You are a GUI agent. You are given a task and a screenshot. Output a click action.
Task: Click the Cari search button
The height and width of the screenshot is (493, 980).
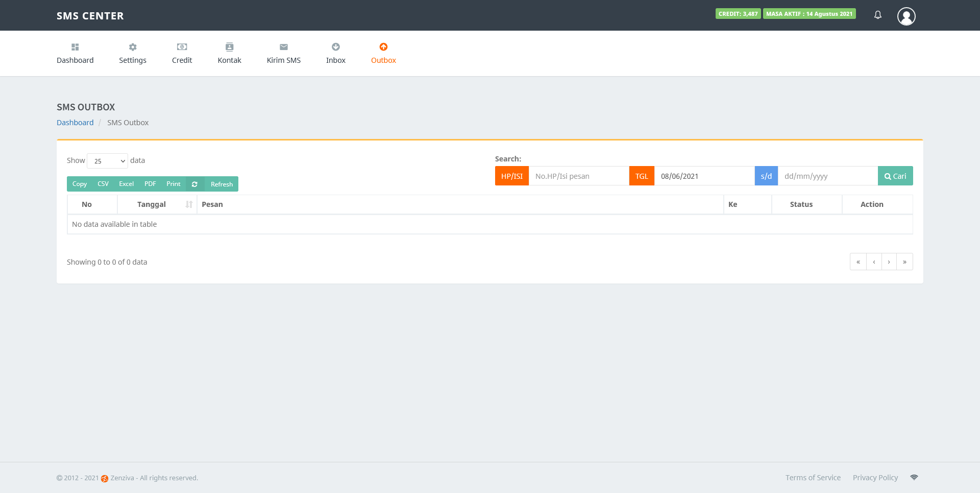point(895,176)
